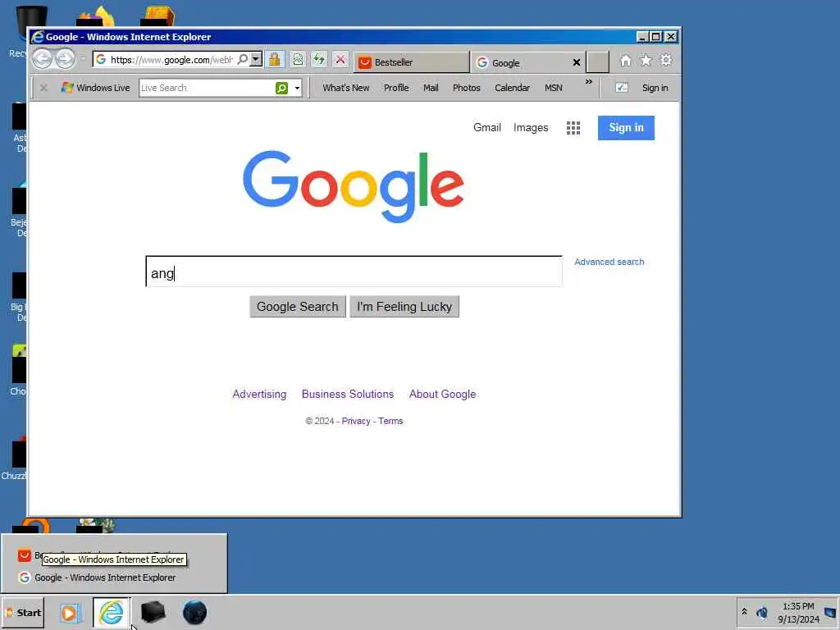The image size is (840, 630).
Task: Open Windows Media Player from taskbar
Action: pos(71,613)
